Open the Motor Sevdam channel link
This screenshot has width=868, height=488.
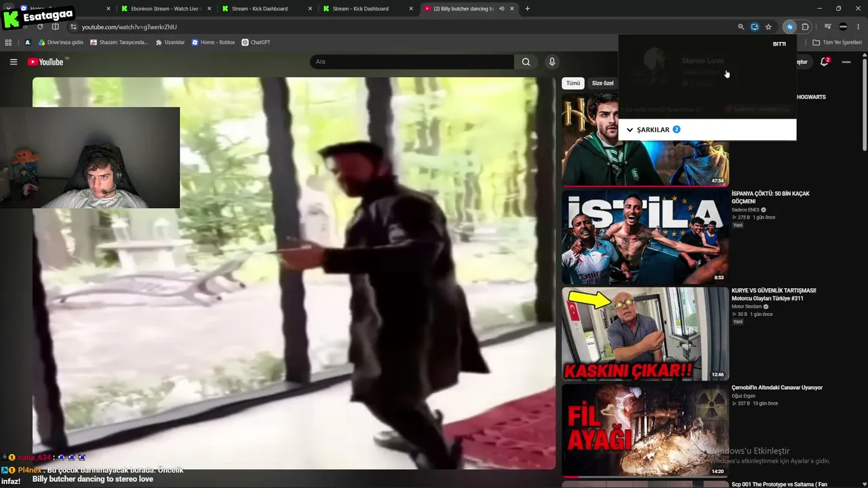747,307
